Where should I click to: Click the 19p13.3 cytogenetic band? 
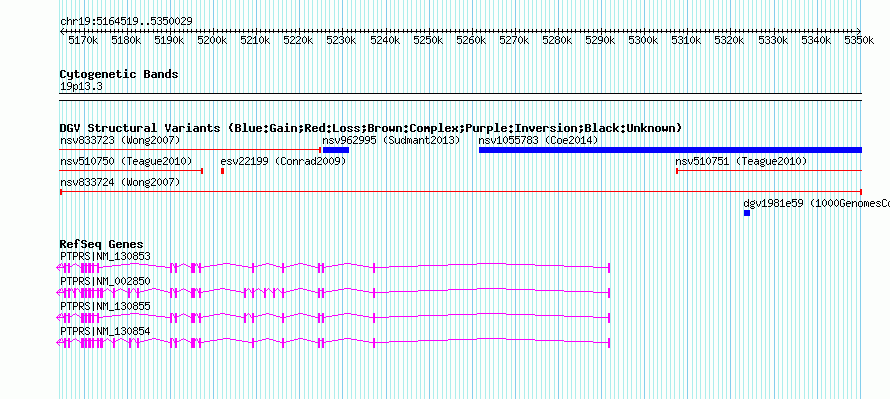point(461,96)
